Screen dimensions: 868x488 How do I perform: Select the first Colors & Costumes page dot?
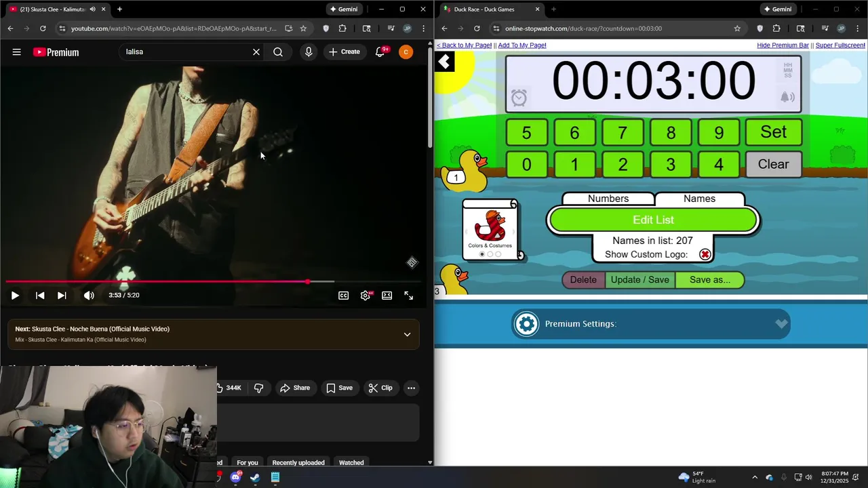482,254
